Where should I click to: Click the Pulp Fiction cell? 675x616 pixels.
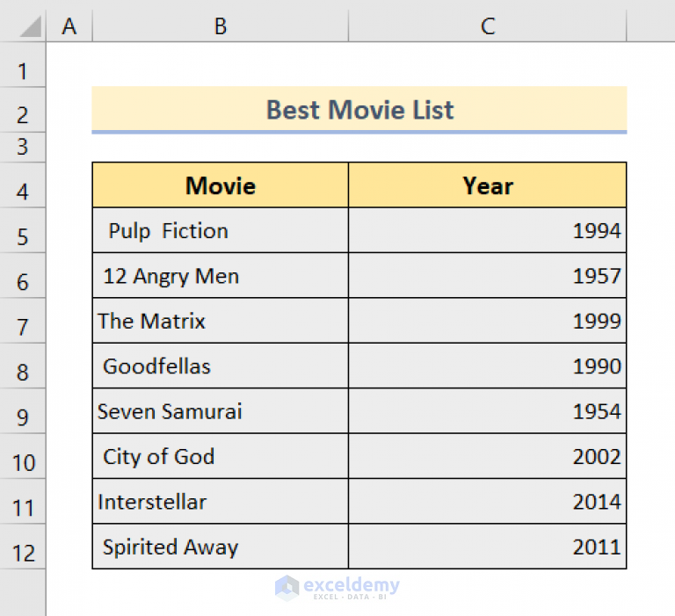(220, 230)
